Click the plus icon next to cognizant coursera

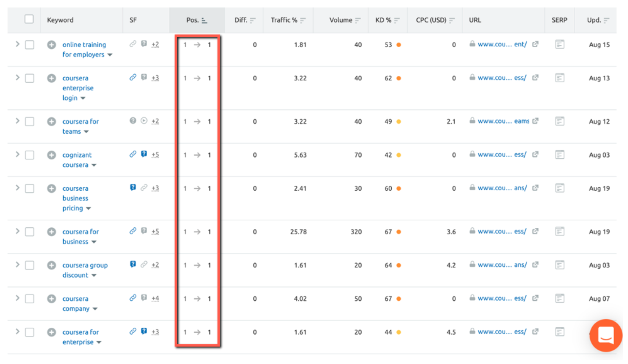coord(51,155)
